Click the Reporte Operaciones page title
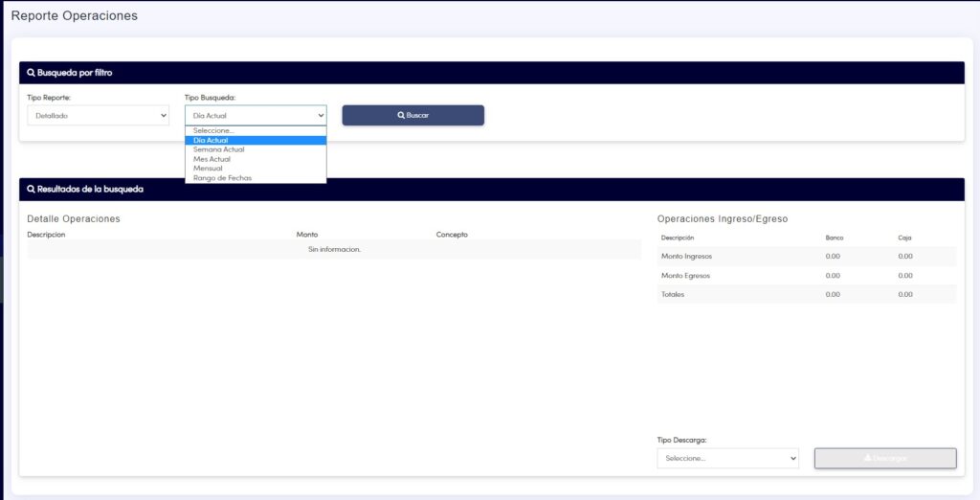This screenshot has height=500, width=980. 75,16
